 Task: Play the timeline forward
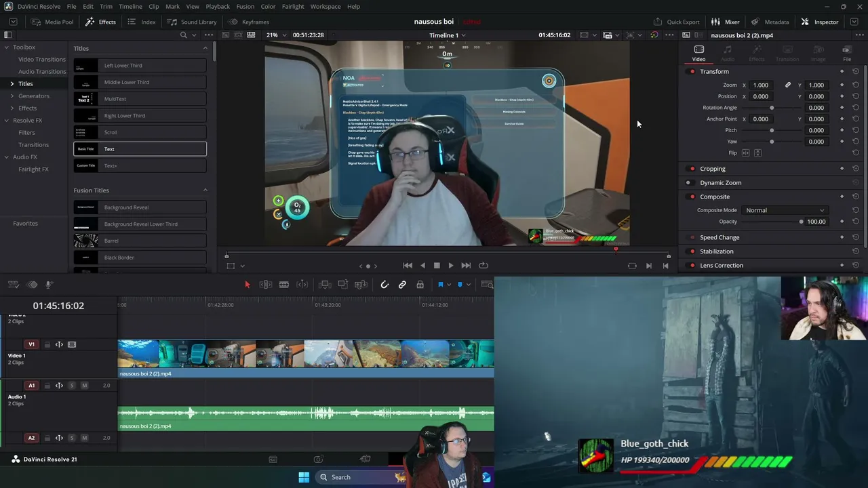[451, 266]
